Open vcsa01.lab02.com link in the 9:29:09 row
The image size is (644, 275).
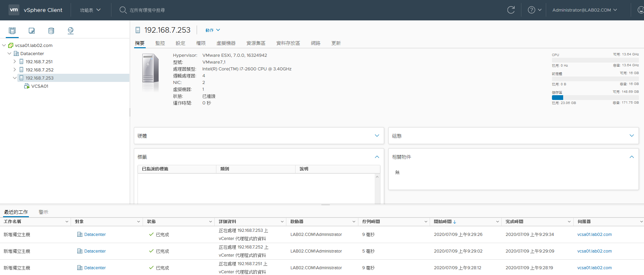point(594,251)
